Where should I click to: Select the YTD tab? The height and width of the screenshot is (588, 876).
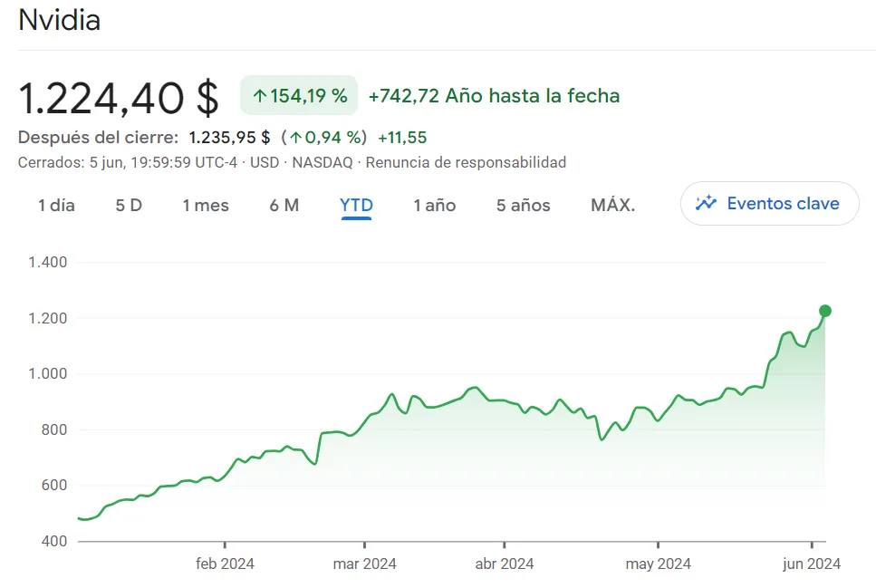pos(356,206)
